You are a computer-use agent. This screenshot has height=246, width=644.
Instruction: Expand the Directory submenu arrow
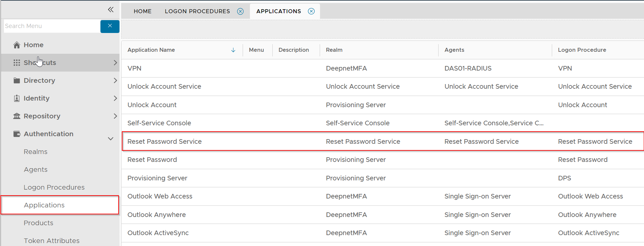pos(115,80)
